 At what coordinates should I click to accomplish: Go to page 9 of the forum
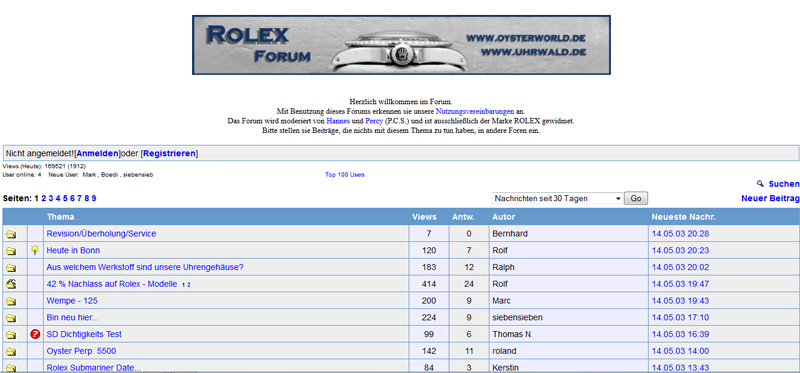(x=94, y=198)
